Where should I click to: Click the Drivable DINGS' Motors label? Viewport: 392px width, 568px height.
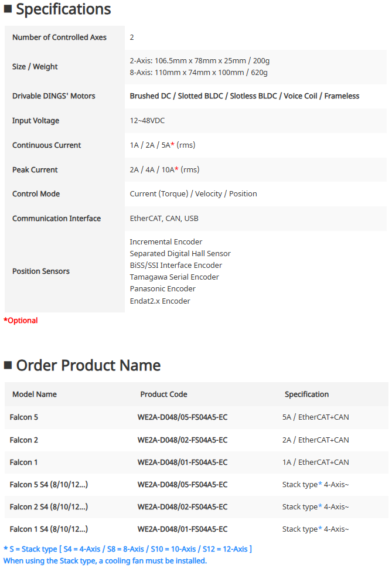53,96
